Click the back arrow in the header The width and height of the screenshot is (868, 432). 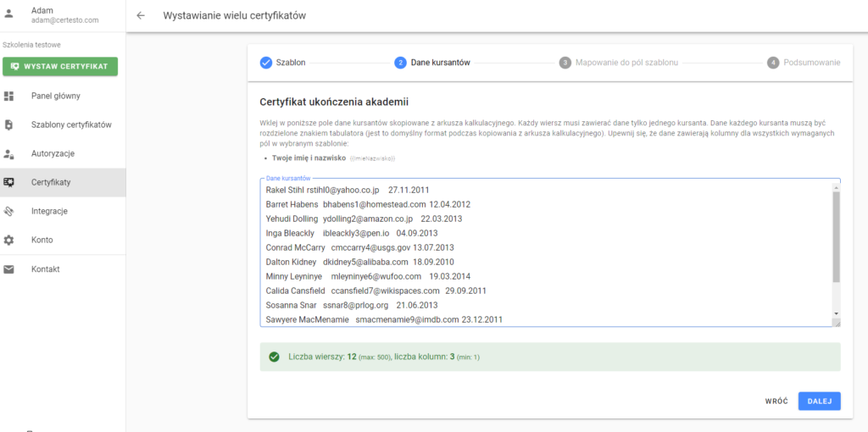pyautogui.click(x=141, y=15)
